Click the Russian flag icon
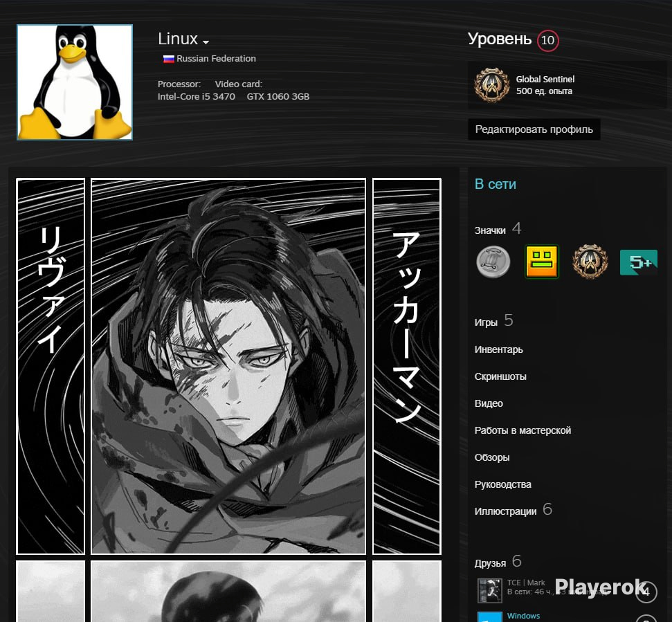 tap(168, 59)
